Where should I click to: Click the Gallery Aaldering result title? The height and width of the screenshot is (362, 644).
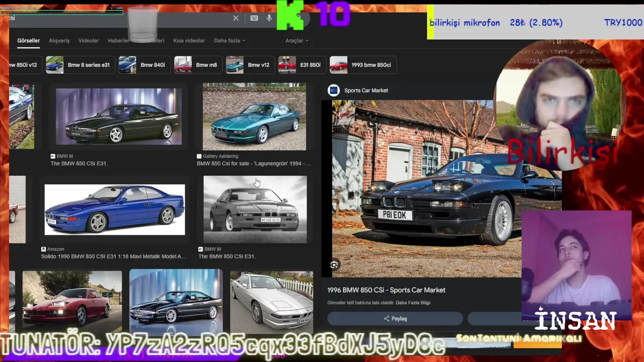pos(254,163)
